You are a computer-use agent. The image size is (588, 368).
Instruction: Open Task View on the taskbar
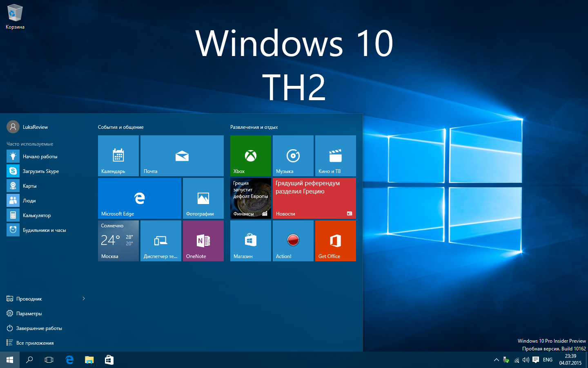(x=49, y=360)
